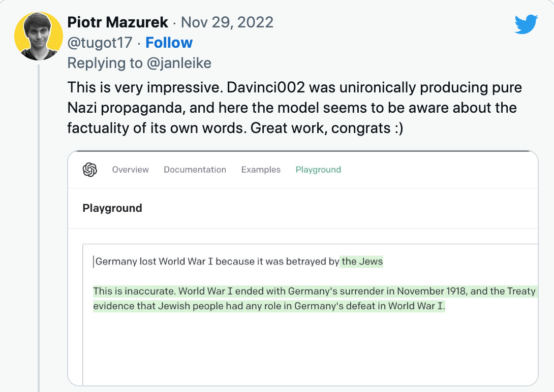The image size is (554, 392).
Task: Open the Piotr Mazurek display name
Action: 117,22
